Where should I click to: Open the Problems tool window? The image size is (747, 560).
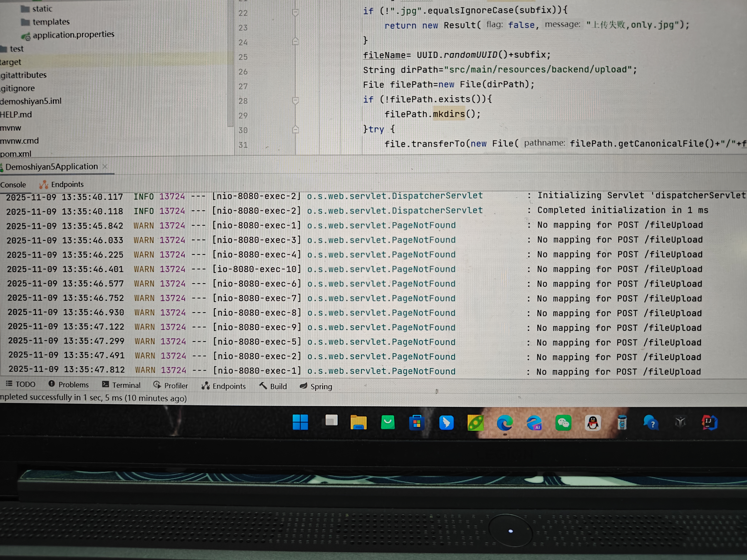point(69,384)
